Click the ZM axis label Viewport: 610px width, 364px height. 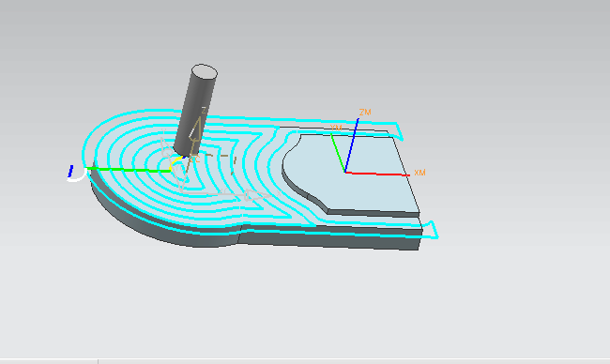[365, 112]
